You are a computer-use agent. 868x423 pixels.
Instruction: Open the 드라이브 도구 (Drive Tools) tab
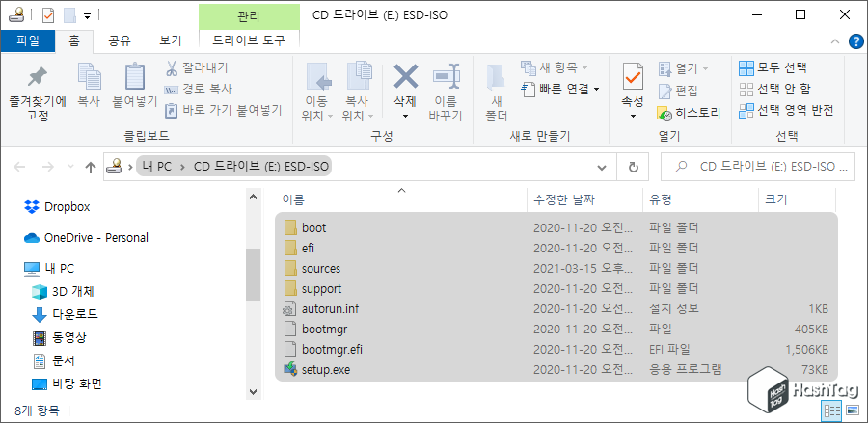click(x=249, y=40)
